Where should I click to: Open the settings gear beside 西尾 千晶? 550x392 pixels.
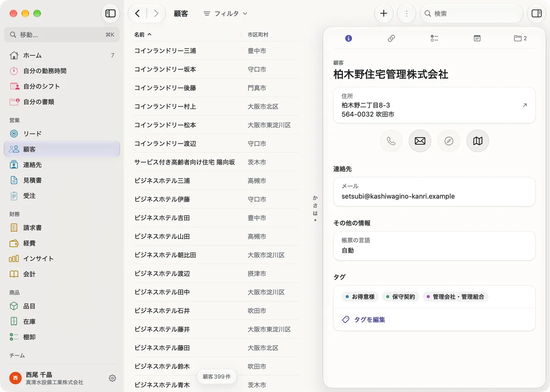click(112, 378)
